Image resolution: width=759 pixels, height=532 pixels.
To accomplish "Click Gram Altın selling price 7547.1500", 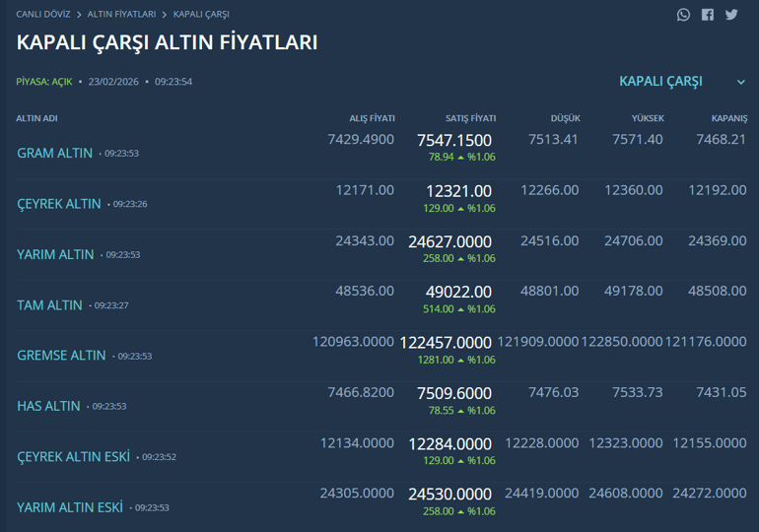I will click(x=453, y=141).
